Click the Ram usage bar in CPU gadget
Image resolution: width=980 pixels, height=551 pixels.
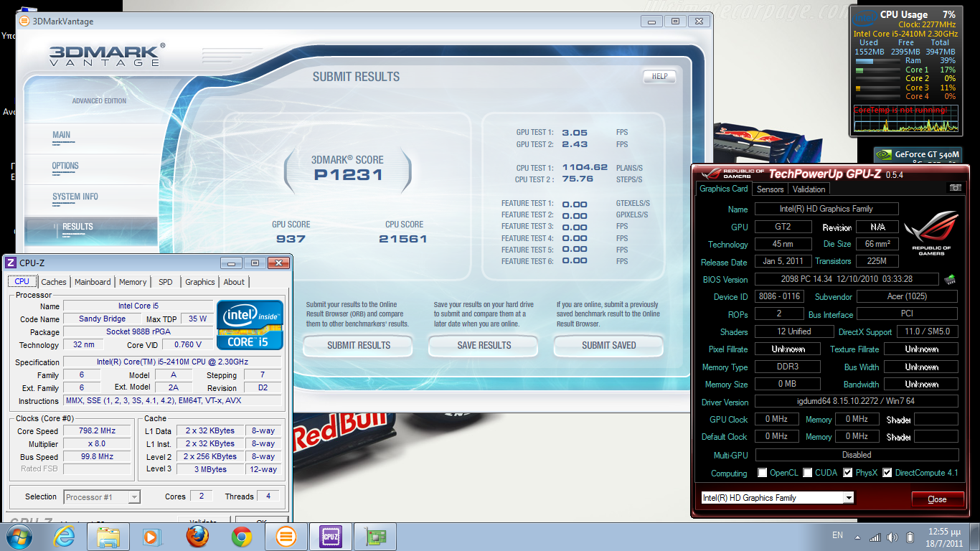coord(878,61)
